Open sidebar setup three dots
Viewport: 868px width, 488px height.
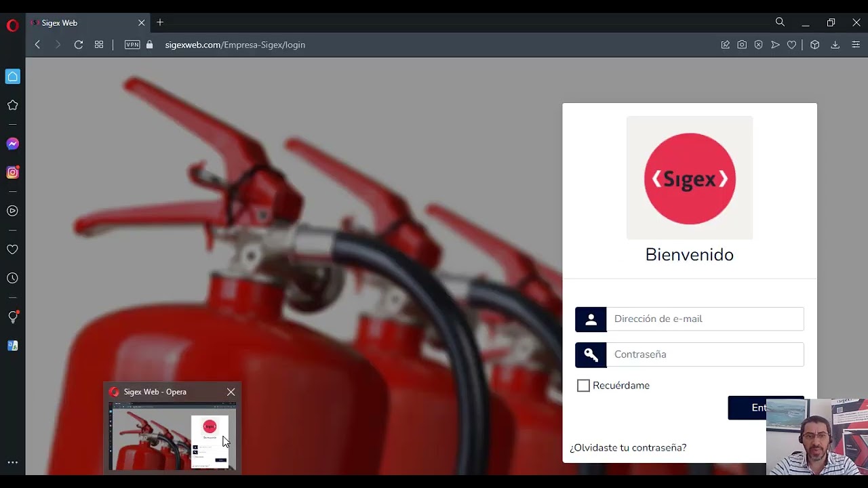click(x=12, y=462)
